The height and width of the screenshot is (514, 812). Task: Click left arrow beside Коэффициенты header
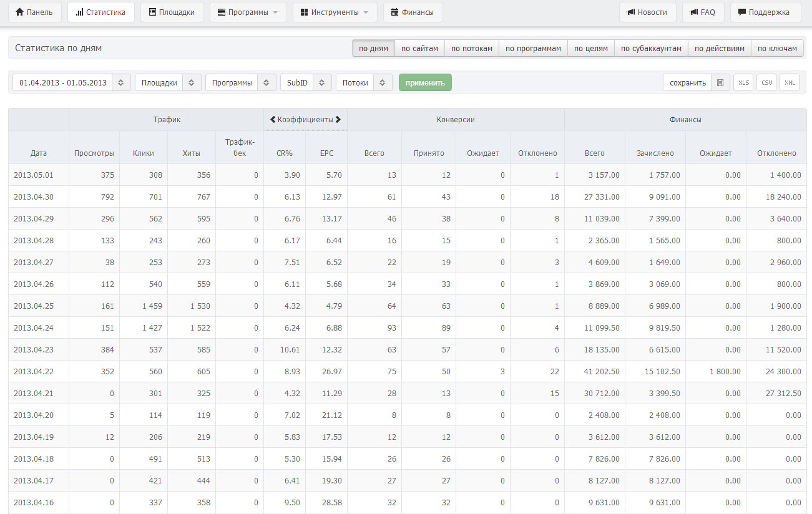coord(273,119)
